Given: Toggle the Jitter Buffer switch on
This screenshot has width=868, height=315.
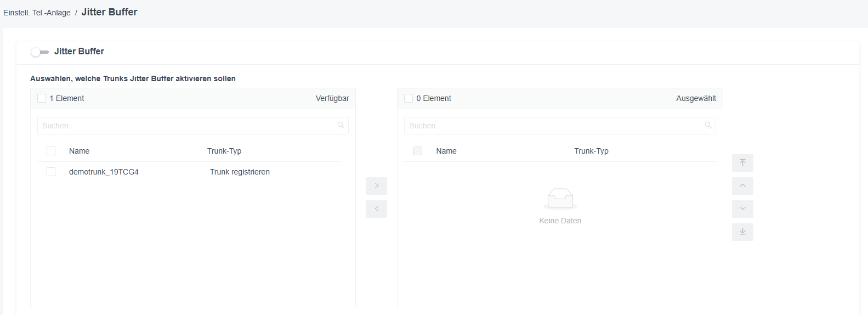Looking at the screenshot, I should (x=39, y=52).
